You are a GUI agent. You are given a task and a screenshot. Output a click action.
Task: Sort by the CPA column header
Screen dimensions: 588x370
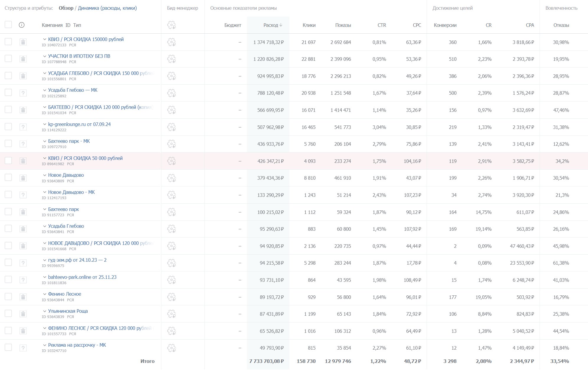point(530,25)
